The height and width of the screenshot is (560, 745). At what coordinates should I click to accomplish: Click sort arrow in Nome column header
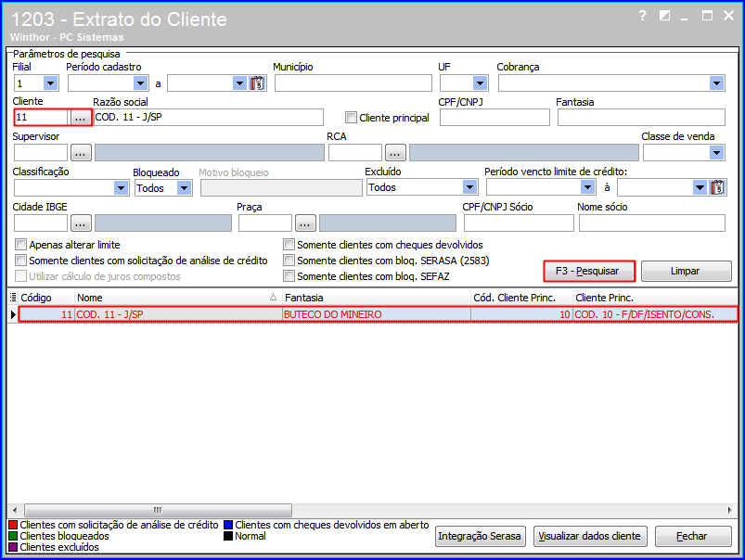(273, 298)
